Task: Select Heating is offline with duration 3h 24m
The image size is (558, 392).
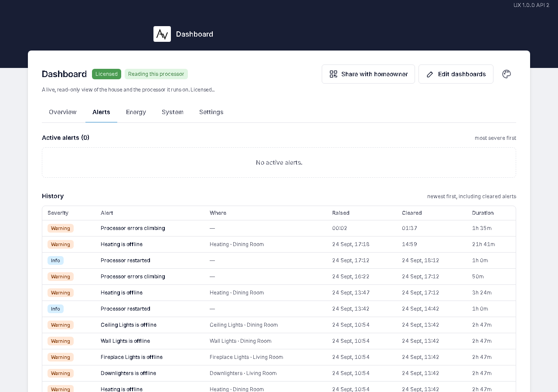Action: click(x=122, y=293)
